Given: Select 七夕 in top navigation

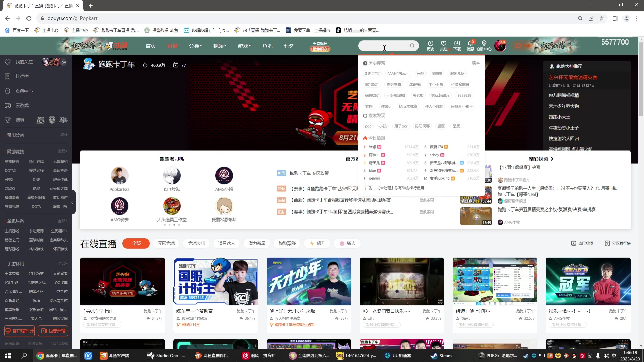Looking at the screenshot, I should [289, 46].
